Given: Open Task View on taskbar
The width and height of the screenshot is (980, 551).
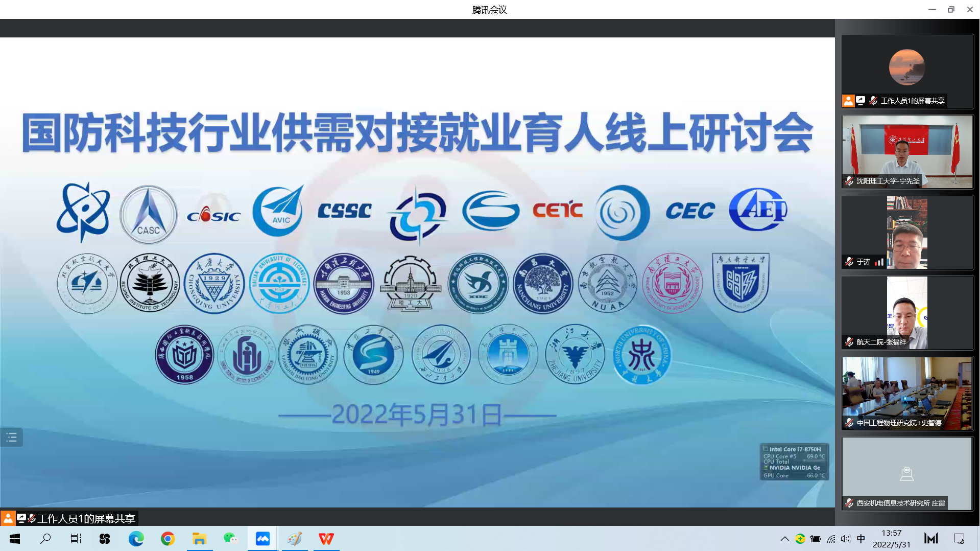Looking at the screenshot, I should (76, 538).
